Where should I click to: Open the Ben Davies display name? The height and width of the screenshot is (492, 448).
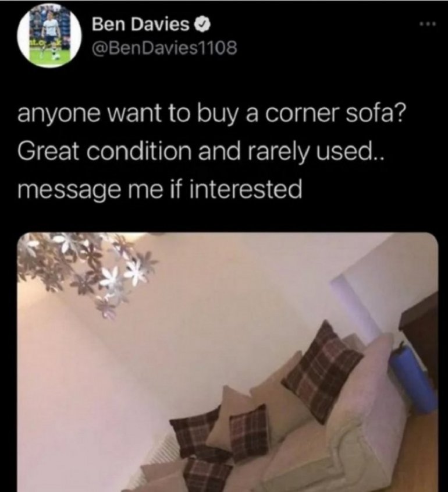pyautogui.click(x=140, y=24)
